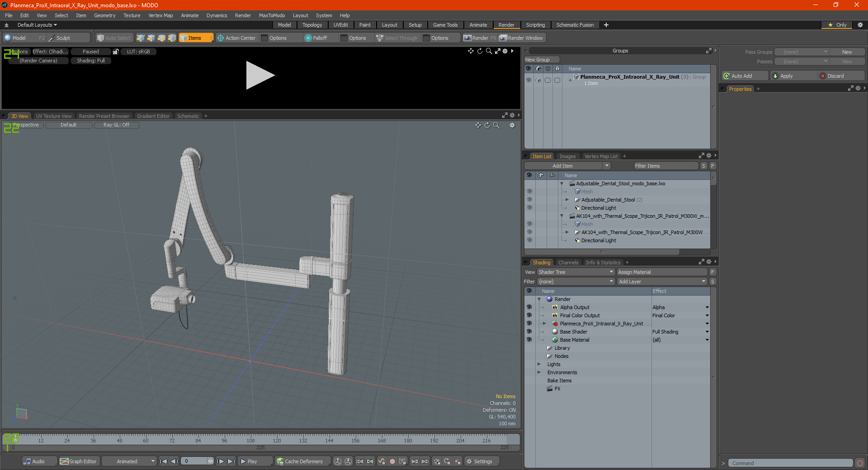Click the Auto Add button

coord(745,76)
